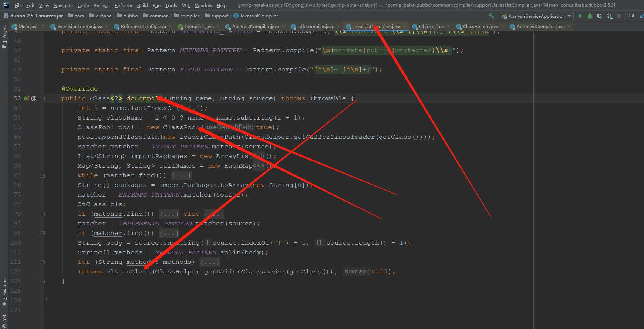Click the compiler breadcrumb folder
Image resolution: width=644 pixels, height=329 pixels.
tap(186, 16)
